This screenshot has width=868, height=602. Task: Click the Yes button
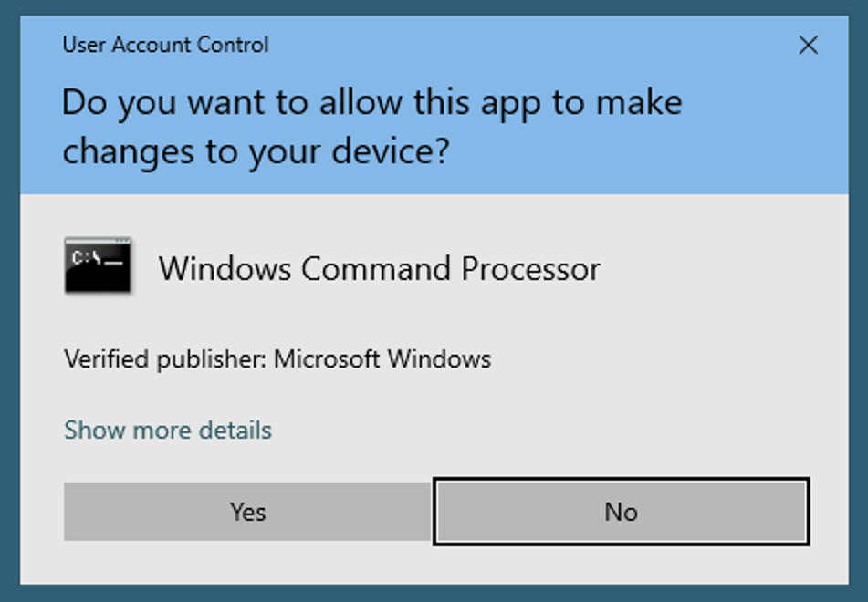[247, 512]
